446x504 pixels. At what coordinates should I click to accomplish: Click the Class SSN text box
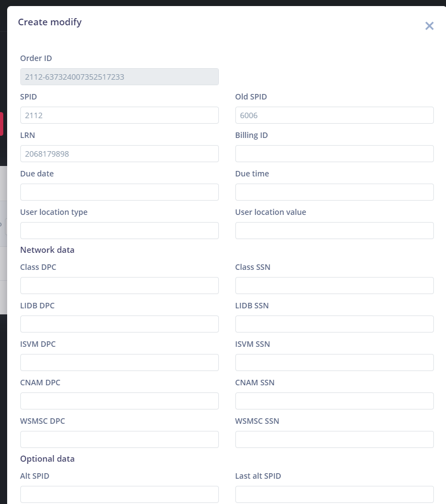coord(334,286)
